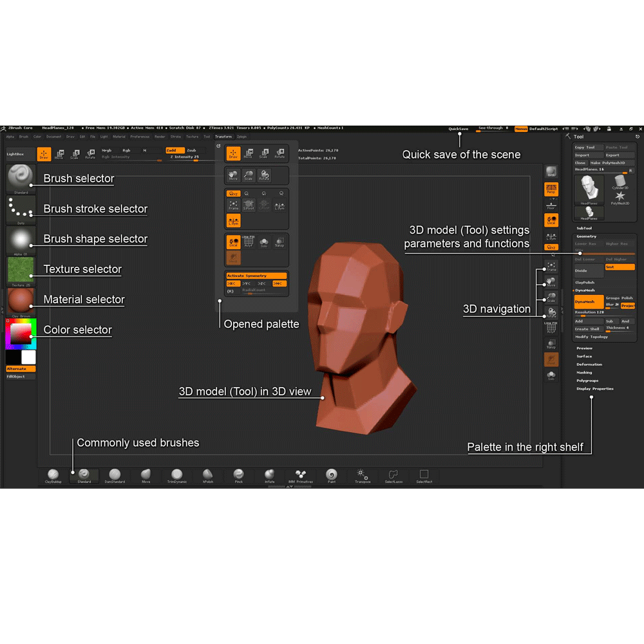Select the hPolish brush
Image resolution: width=644 pixels, height=644 pixels.
point(208,476)
